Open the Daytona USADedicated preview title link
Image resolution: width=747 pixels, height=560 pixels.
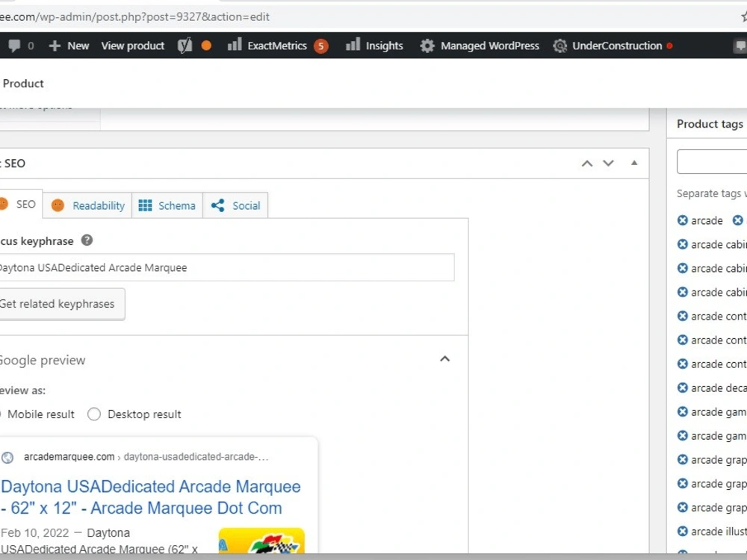pyautogui.click(x=151, y=497)
